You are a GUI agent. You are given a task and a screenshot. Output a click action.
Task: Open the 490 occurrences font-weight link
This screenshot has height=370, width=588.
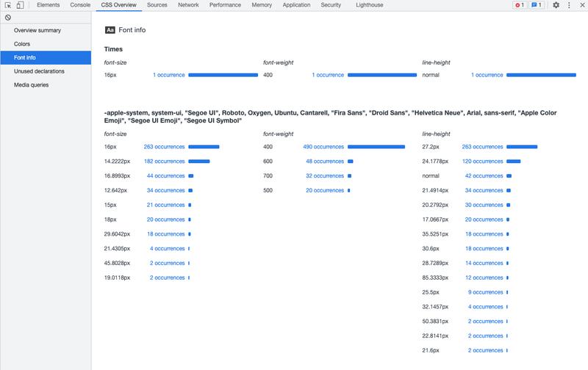[x=323, y=147]
